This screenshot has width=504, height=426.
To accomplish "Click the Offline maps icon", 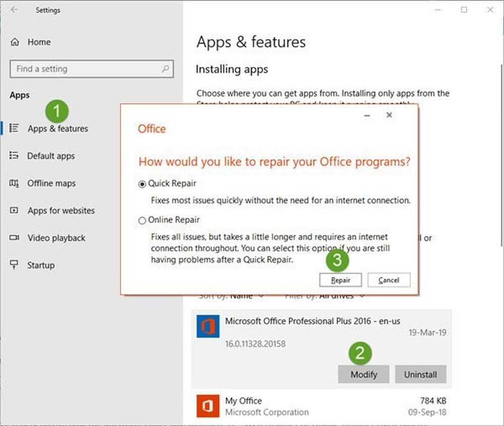I will [x=14, y=184].
